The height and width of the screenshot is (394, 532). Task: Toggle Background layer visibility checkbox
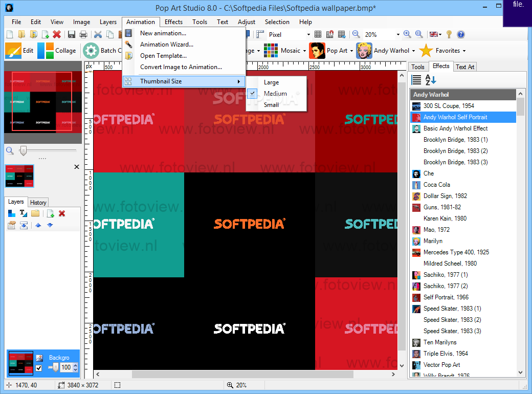(39, 368)
